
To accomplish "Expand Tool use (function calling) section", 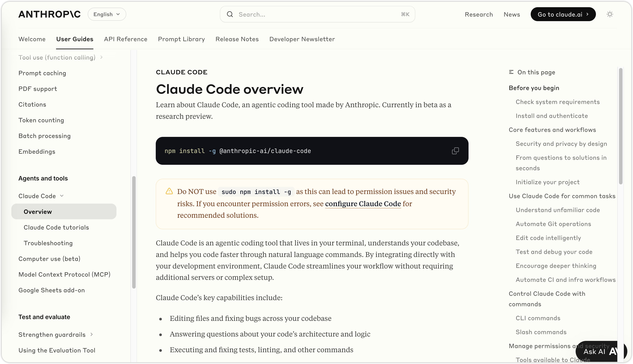I will pos(101,57).
